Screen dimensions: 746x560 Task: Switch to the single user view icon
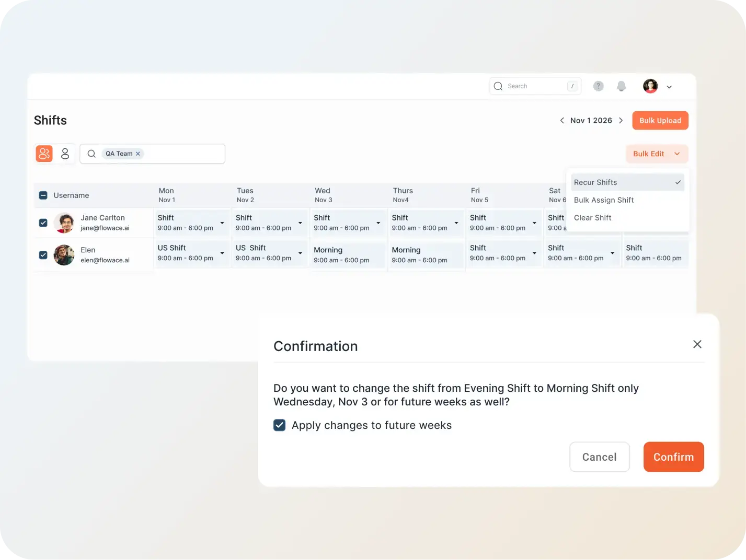tap(65, 154)
